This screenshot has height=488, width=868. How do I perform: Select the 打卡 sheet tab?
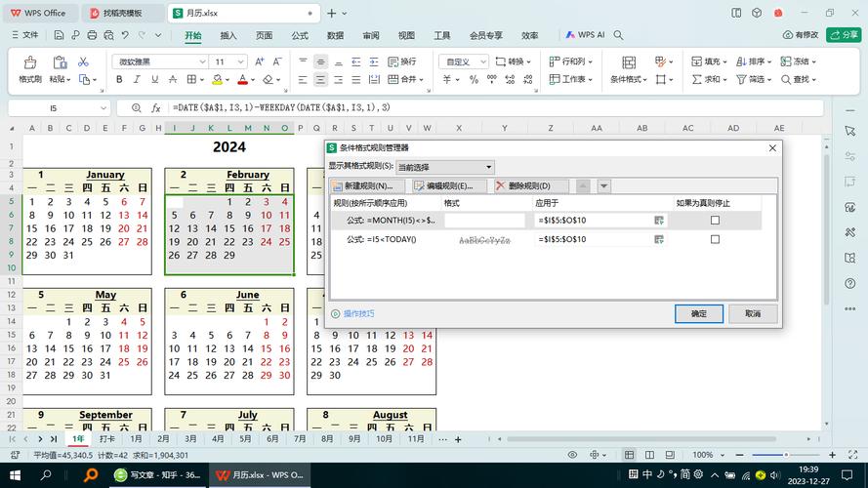[x=106, y=439]
